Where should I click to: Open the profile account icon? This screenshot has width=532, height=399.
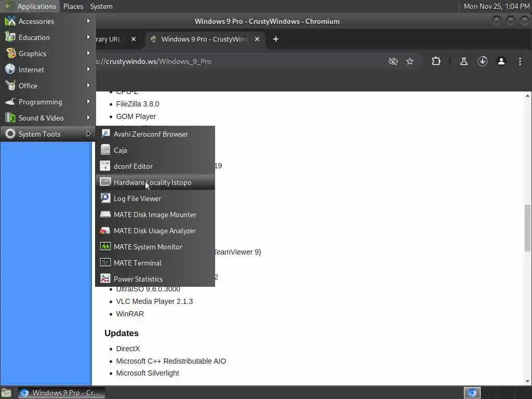[x=501, y=61]
